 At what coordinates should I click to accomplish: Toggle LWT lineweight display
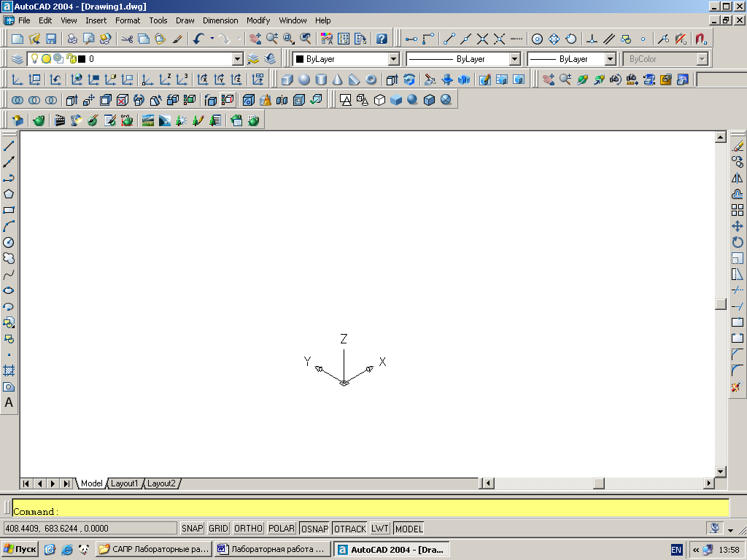[x=380, y=529]
